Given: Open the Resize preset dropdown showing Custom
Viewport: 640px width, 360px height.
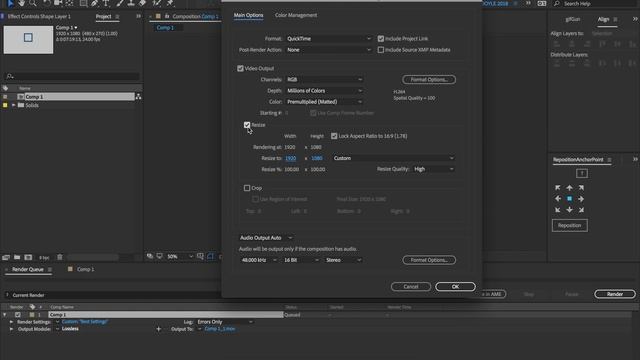Looking at the screenshot, I should [x=393, y=158].
